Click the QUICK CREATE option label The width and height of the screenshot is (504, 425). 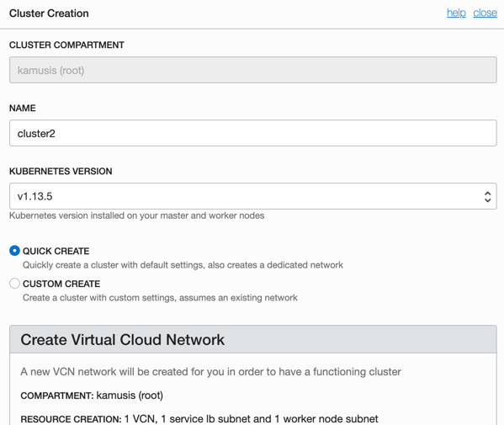(56, 251)
